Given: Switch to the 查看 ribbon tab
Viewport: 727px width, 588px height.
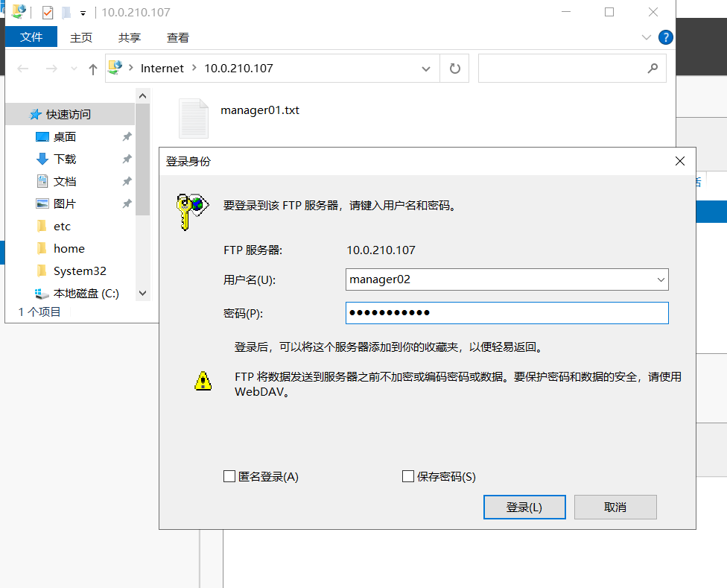Looking at the screenshot, I should point(178,37).
